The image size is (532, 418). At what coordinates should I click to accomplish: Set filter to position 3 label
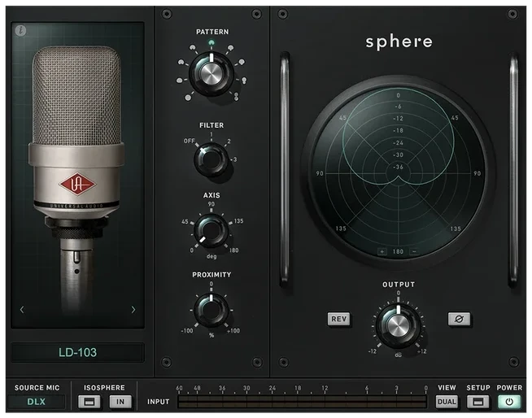coord(235,159)
